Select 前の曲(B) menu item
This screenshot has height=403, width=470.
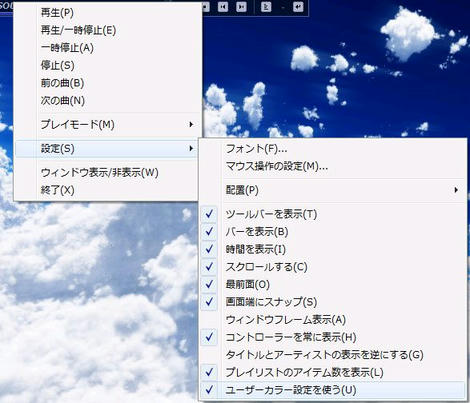click(107, 83)
